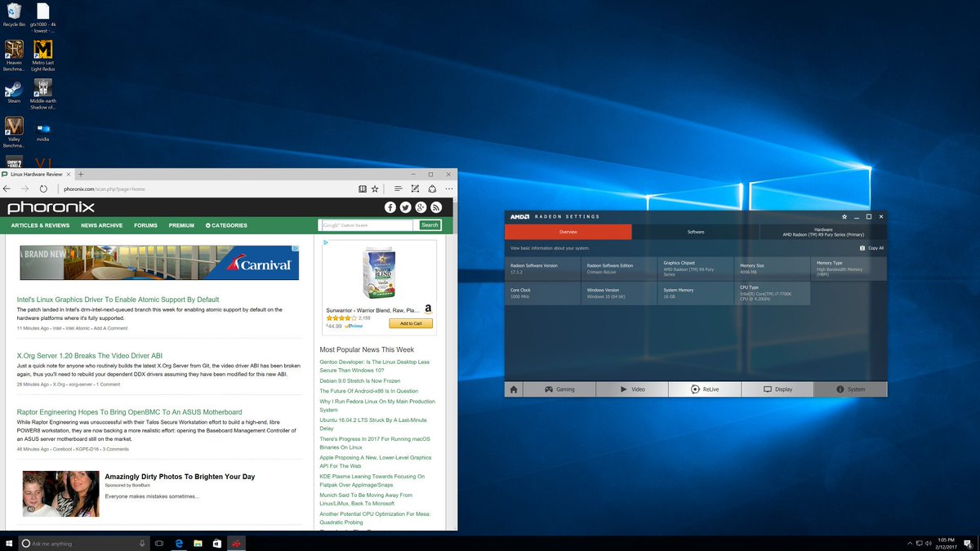Open the Video section in Radeon Settings

pos(632,389)
